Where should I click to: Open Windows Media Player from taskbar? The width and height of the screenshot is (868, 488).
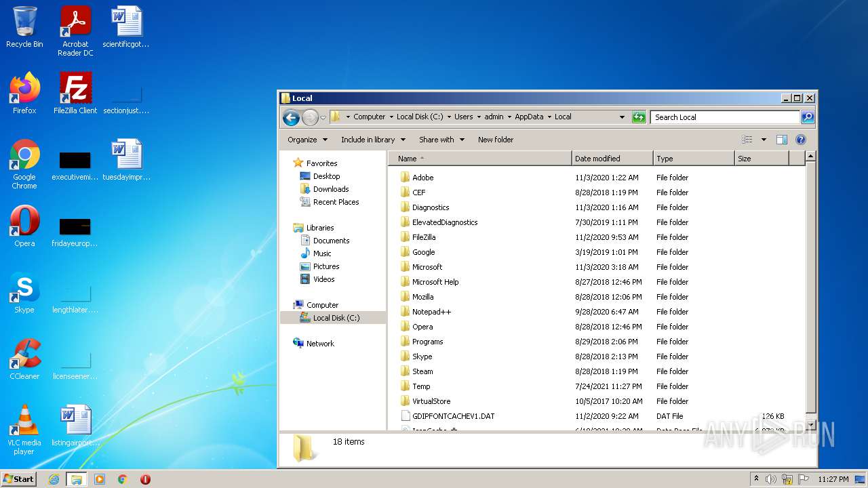(100, 479)
